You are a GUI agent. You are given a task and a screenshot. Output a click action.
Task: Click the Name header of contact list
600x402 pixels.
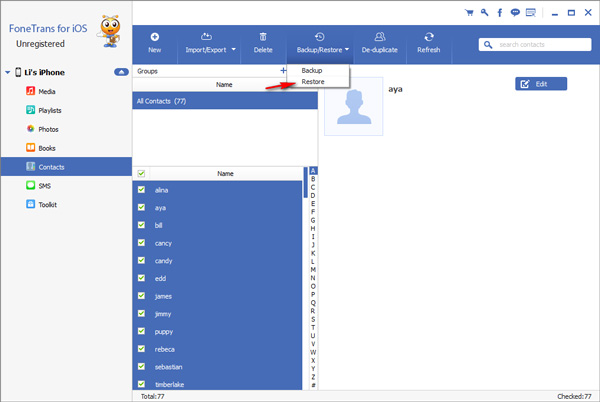point(226,173)
